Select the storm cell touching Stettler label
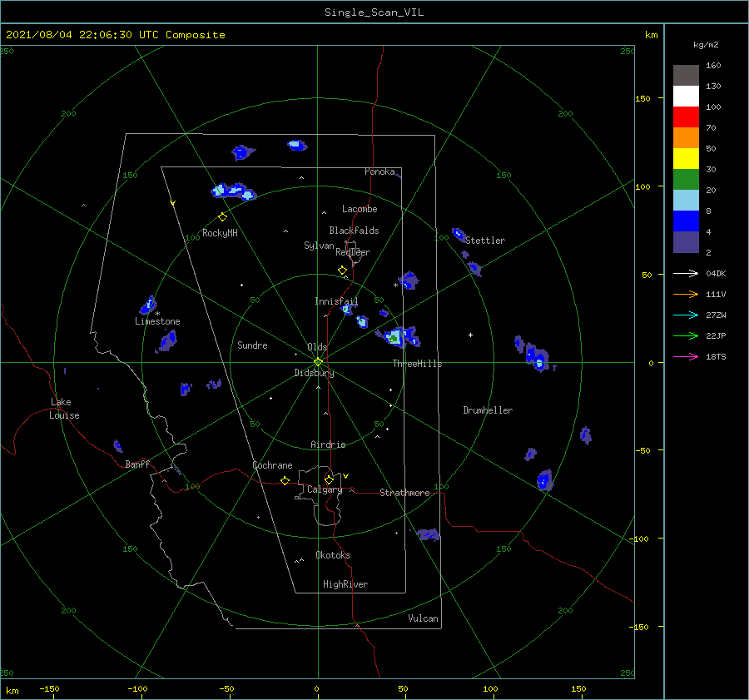The image size is (749, 700). coord(459,234)
